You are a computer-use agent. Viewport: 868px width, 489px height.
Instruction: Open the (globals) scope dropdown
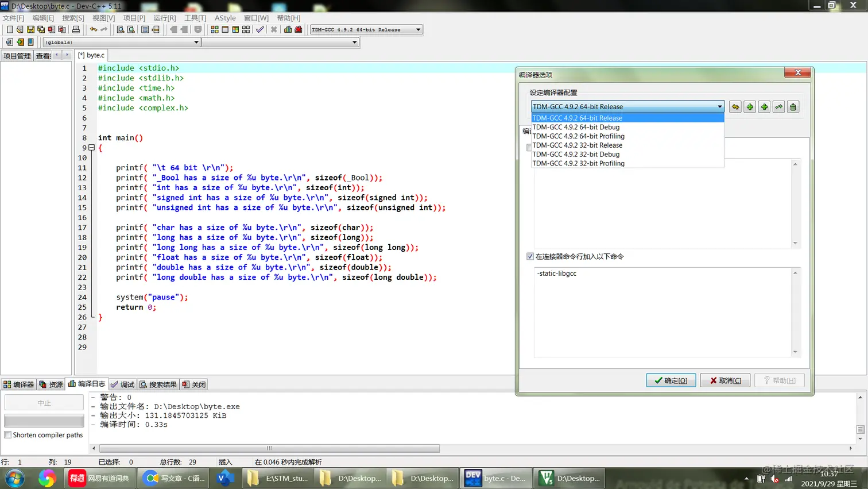pyautogui.click(x=196, y=42)
